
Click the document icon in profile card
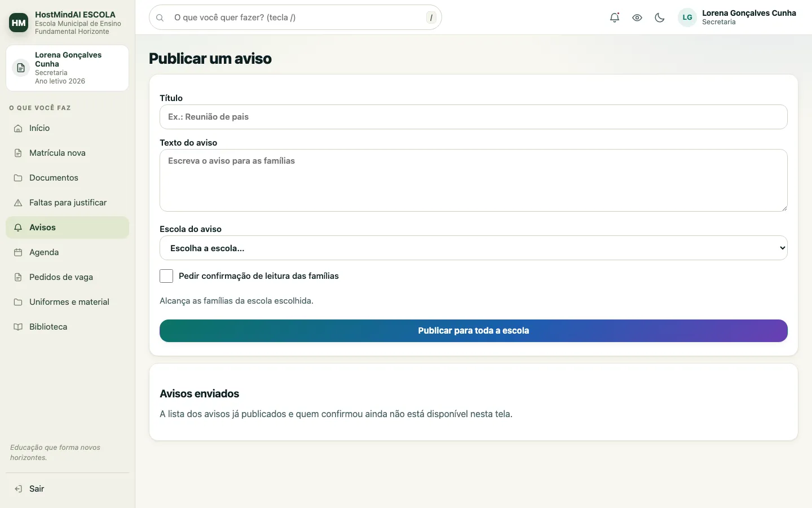click(21, 68)
